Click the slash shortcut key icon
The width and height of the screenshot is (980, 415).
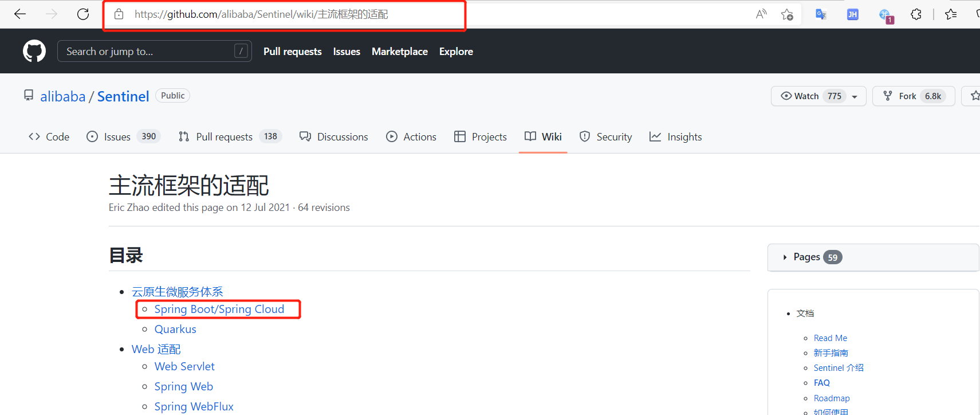point(241,51)
